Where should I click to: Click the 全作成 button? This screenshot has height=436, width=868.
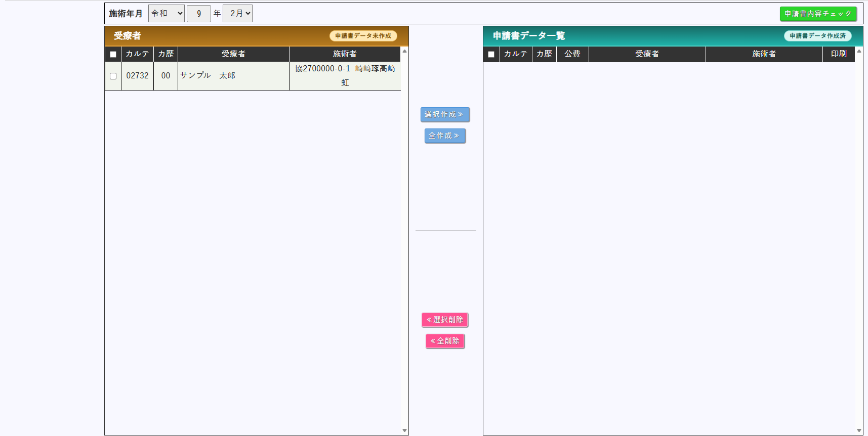pos(445,136)
